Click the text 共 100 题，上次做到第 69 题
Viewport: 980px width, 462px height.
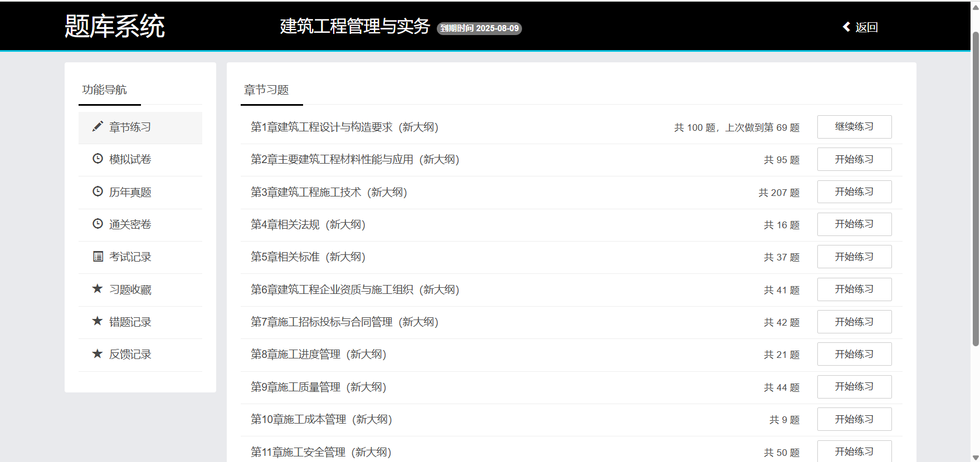pyautogui.click(x=737, y=128)
